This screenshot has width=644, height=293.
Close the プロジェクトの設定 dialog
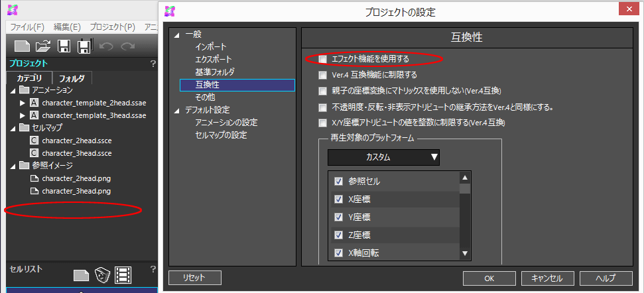(x=629, y=9)
